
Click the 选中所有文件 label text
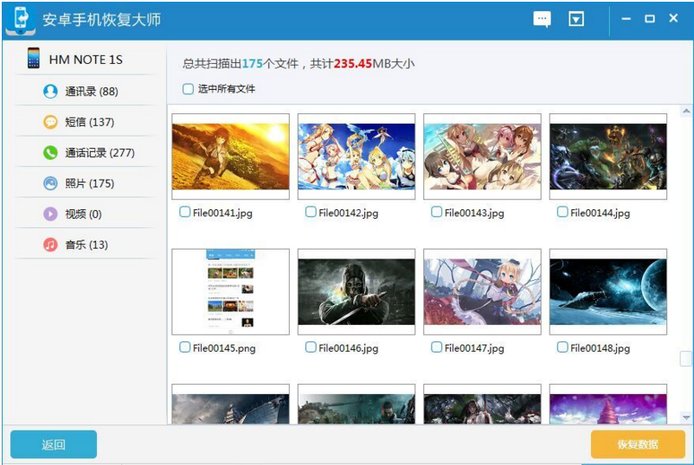pyautogui.click(x=226, y=89)
